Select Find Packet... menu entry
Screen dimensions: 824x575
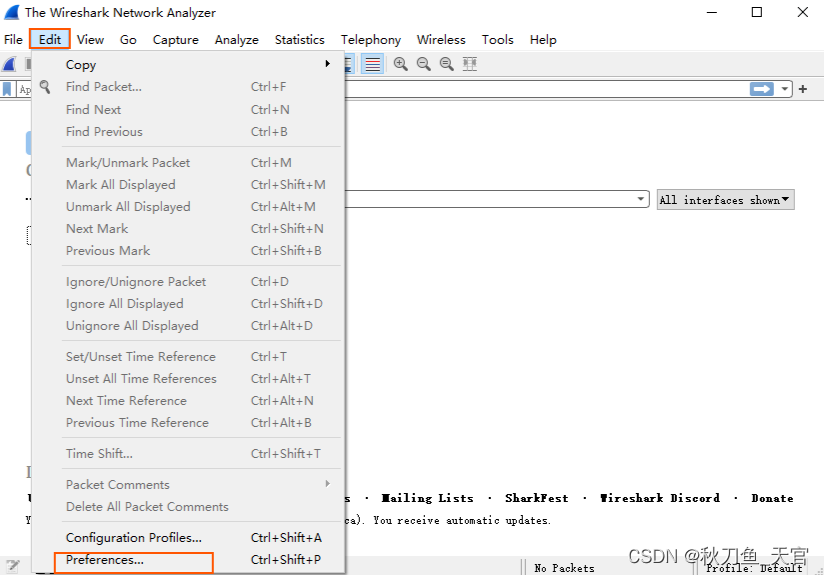(x=188, y=87)
